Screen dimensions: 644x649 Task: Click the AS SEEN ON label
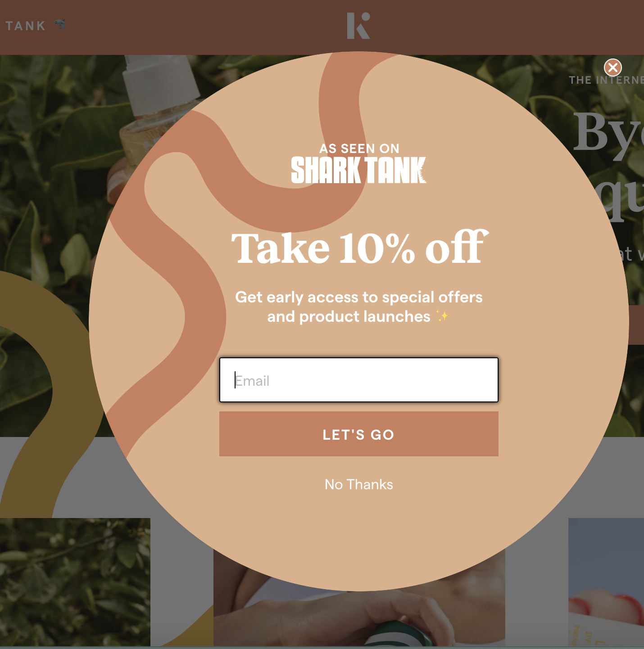click(359, 149)
